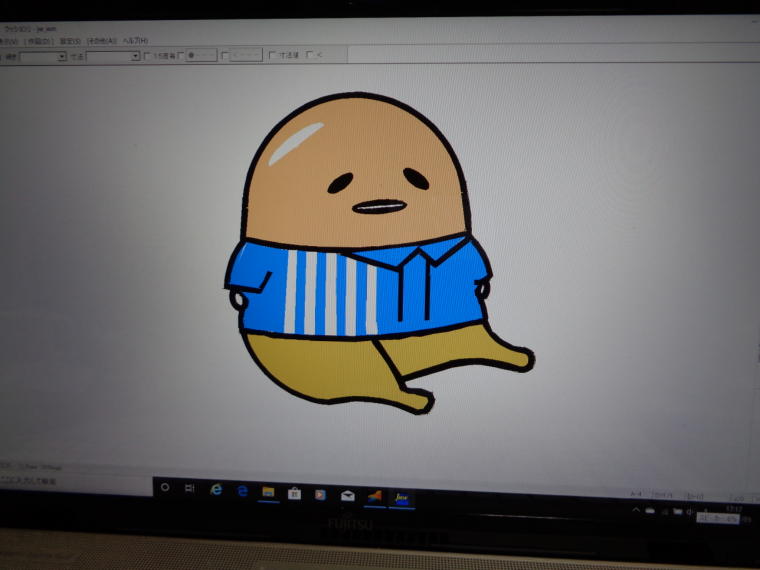760x570 pixels.
Task: Enable the dimension value checkbox
Action: tap(272, 55)
